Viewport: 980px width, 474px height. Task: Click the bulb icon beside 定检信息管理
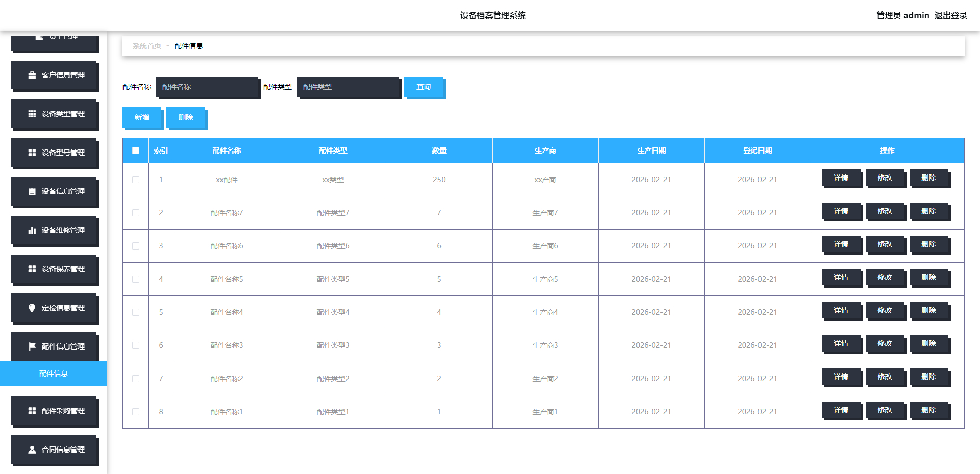coord(32,308)
